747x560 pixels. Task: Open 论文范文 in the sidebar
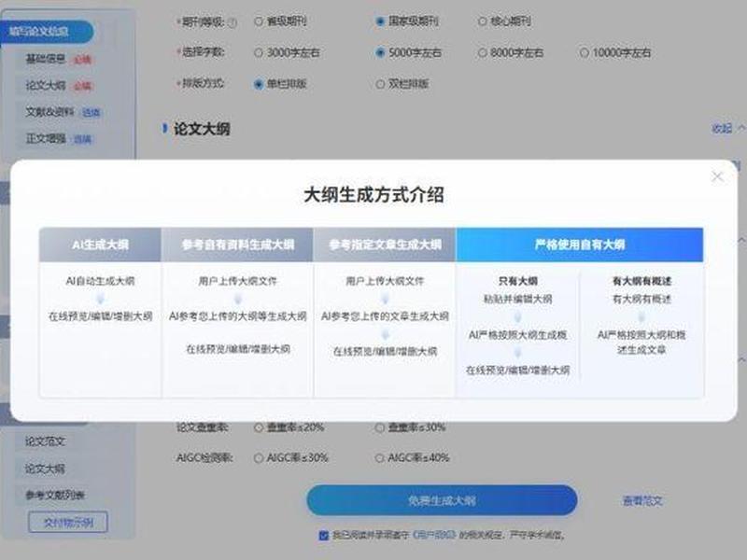pyautogui.click(x=45, y=441)
